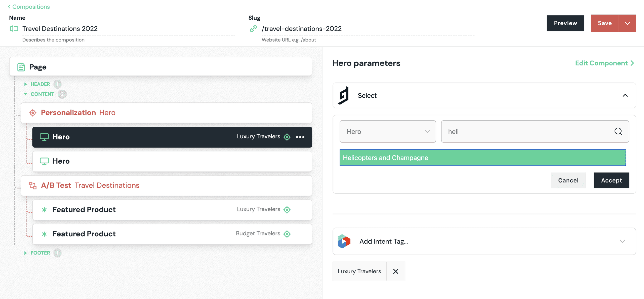Click the Luxury Travelers target icon on Hero
Image resolution: width=644 pixels, height=299 pixels.
[x=287, y=137]
